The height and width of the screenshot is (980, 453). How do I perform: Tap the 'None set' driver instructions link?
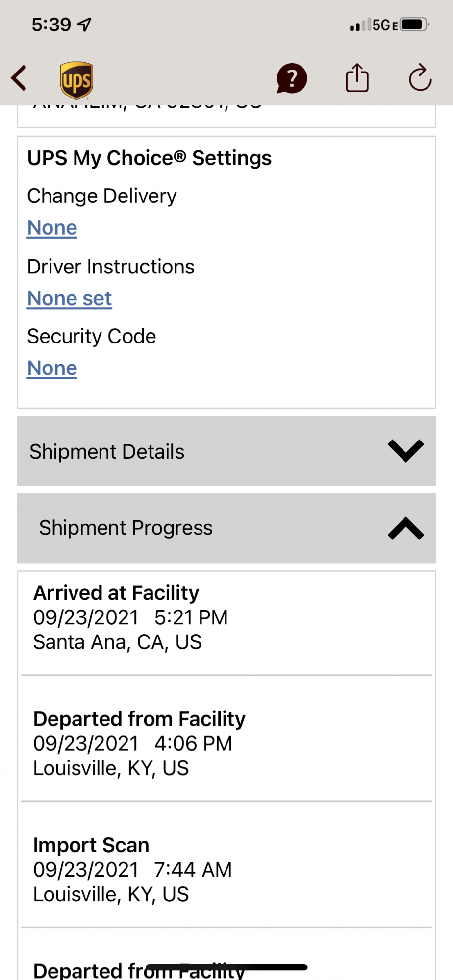click(x=70, y=298)
